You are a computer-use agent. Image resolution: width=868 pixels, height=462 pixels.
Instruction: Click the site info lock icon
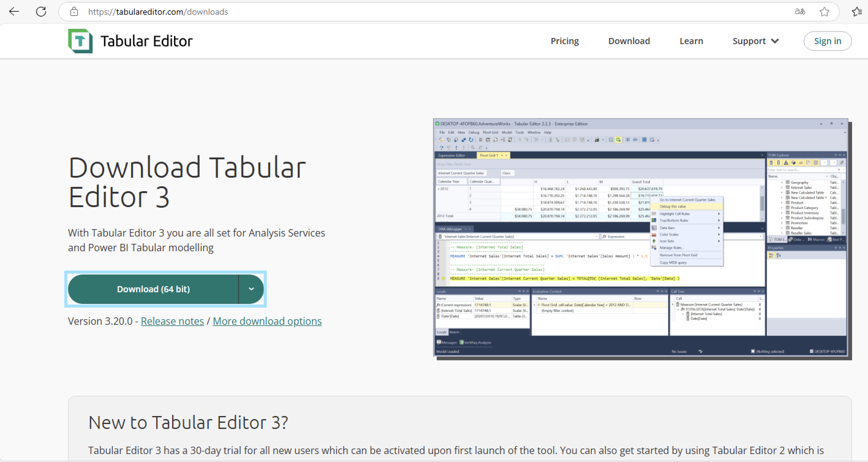pyautogui.click(x=74, y=12)
